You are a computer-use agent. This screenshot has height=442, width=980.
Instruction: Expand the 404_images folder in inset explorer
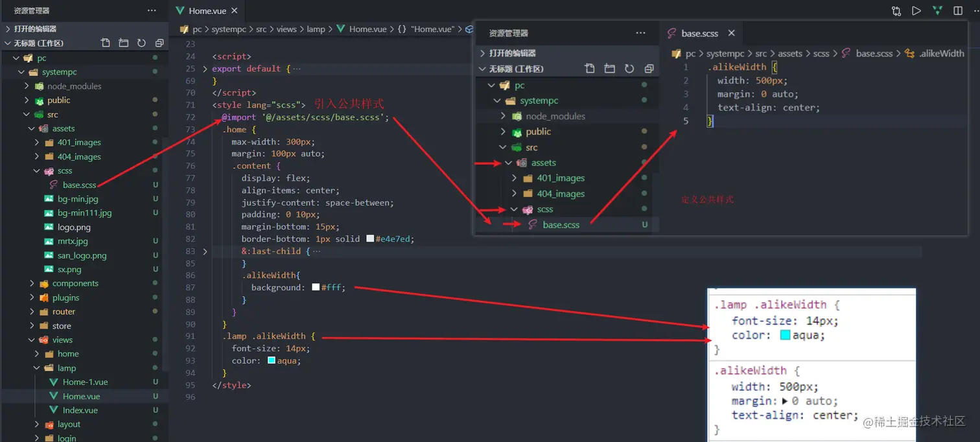click(x=514, y=194)
